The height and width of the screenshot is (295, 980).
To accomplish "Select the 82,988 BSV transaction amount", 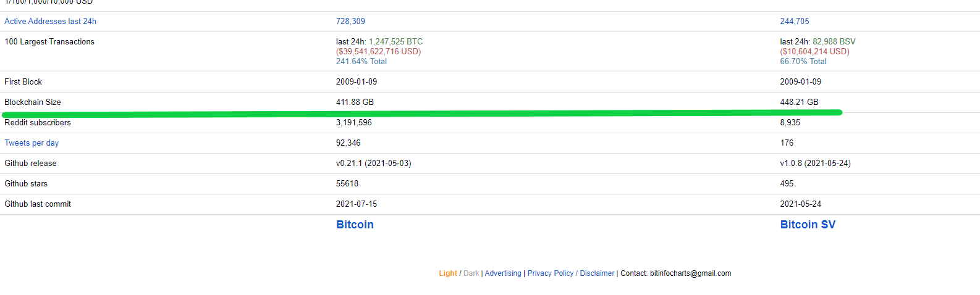I will [x=834, y=41].
